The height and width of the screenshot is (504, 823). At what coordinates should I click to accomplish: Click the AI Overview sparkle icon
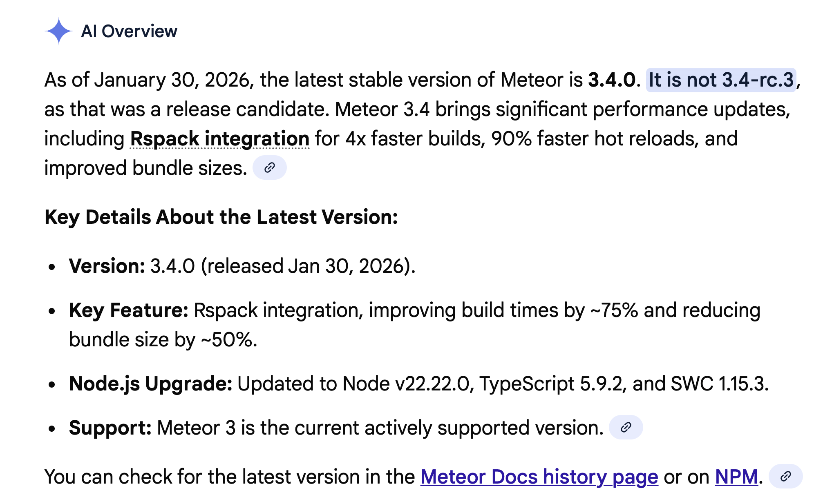(59, 31)
